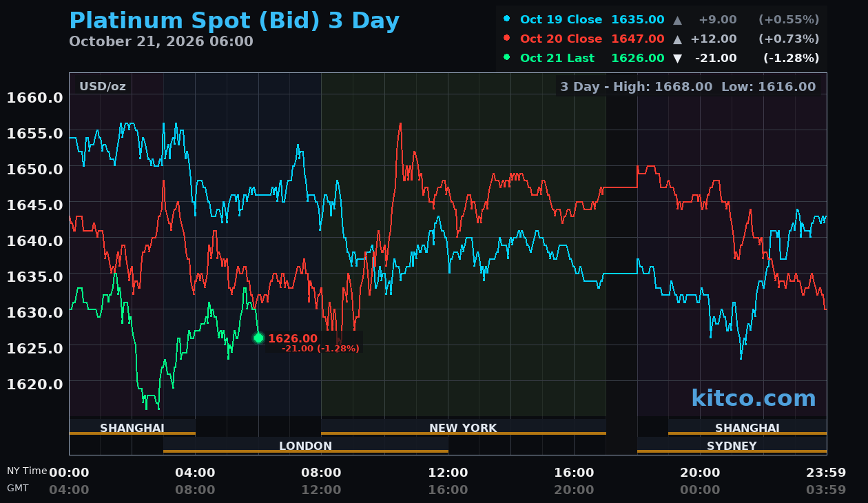Viewport: 868px width, 503px height.
Task: Click the green Oct 21 legend dot
Action: pos(507,57)
